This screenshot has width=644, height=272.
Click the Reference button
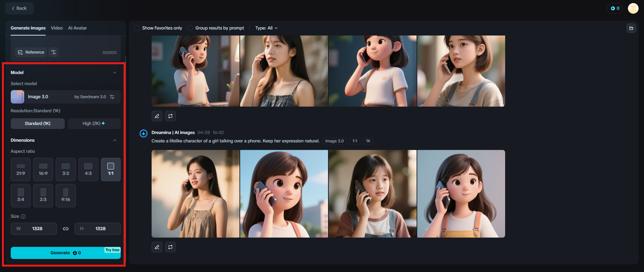(x=31, y=52)
